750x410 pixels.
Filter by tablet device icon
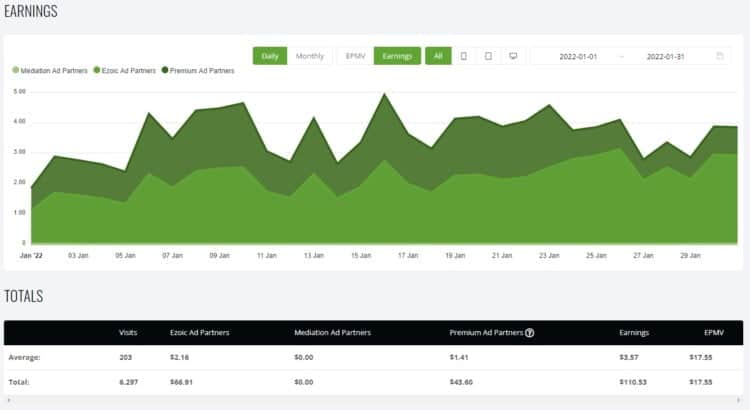[x=488, y=56]
